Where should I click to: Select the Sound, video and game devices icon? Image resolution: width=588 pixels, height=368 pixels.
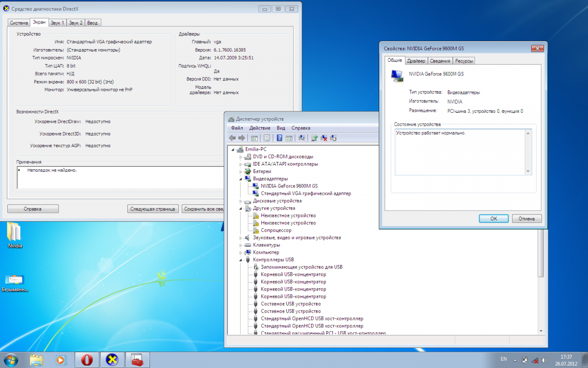(248, 237)
